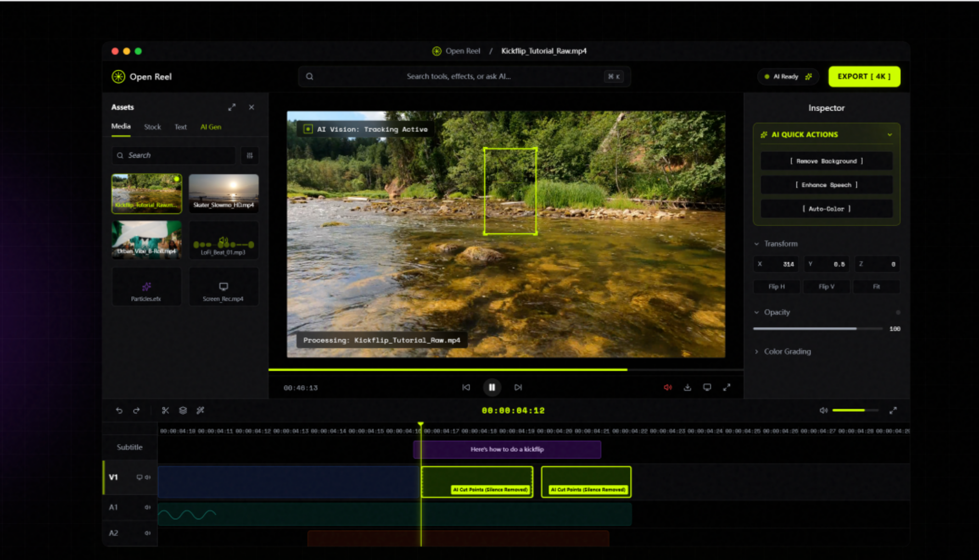
Task: Toggle the AI Ready status pill
Action: pos(788,77)
